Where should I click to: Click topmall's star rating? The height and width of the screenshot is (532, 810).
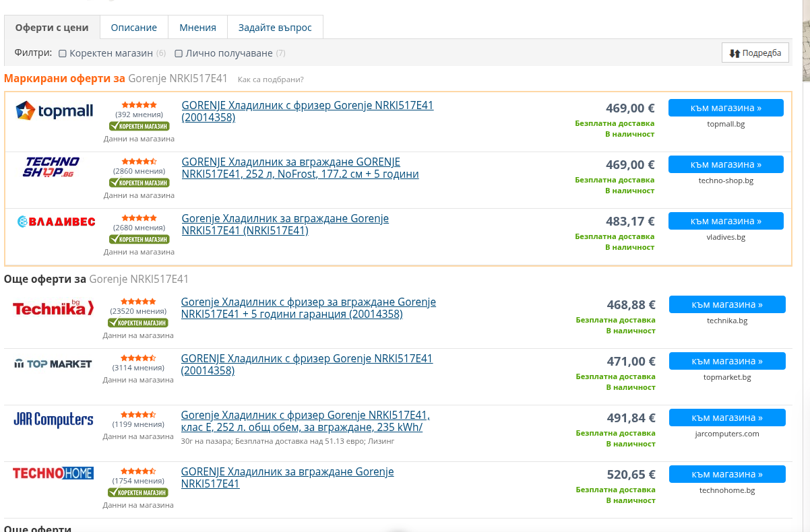click(139, 105)
